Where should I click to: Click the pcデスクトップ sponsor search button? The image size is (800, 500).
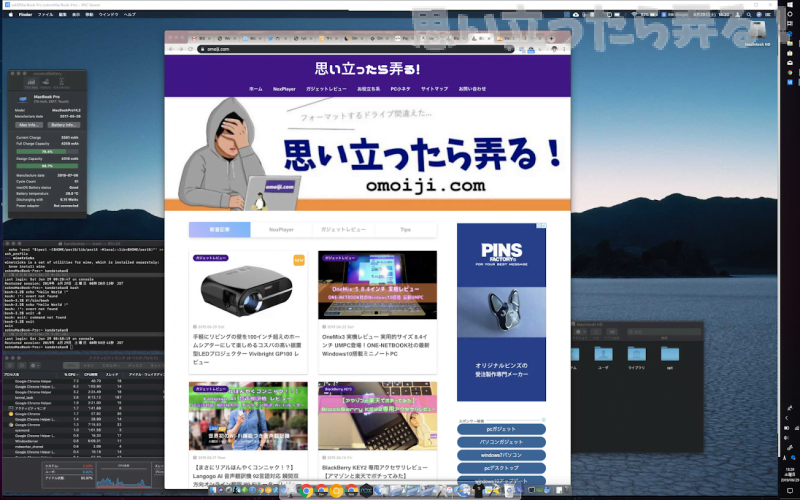click(501, 468)
